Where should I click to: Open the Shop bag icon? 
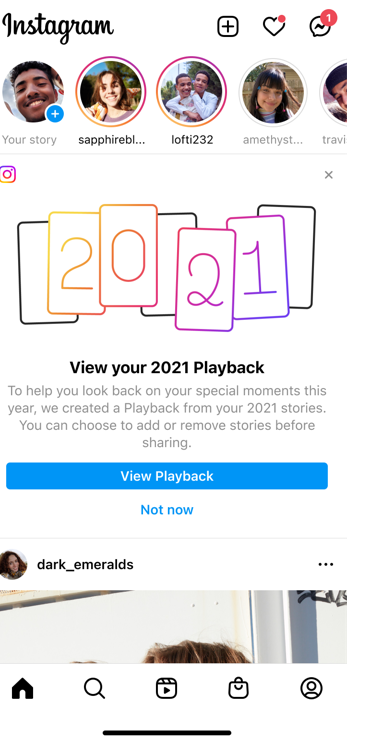tap(238, 689)
